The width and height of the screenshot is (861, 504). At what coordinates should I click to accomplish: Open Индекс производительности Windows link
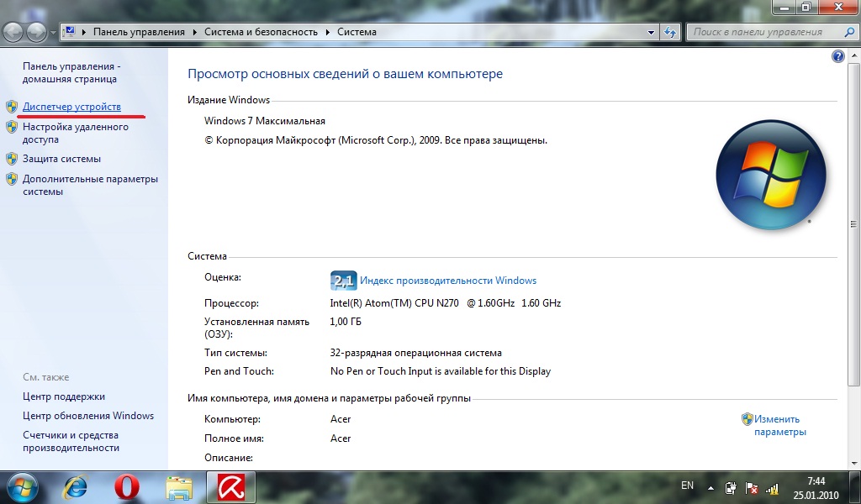coord(448,281)
